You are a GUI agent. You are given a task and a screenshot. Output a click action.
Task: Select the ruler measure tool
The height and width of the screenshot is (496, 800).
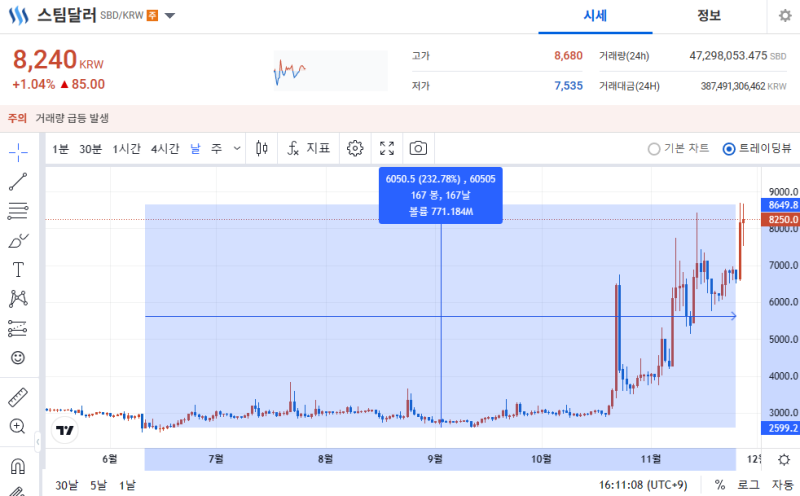pos(18,398)
